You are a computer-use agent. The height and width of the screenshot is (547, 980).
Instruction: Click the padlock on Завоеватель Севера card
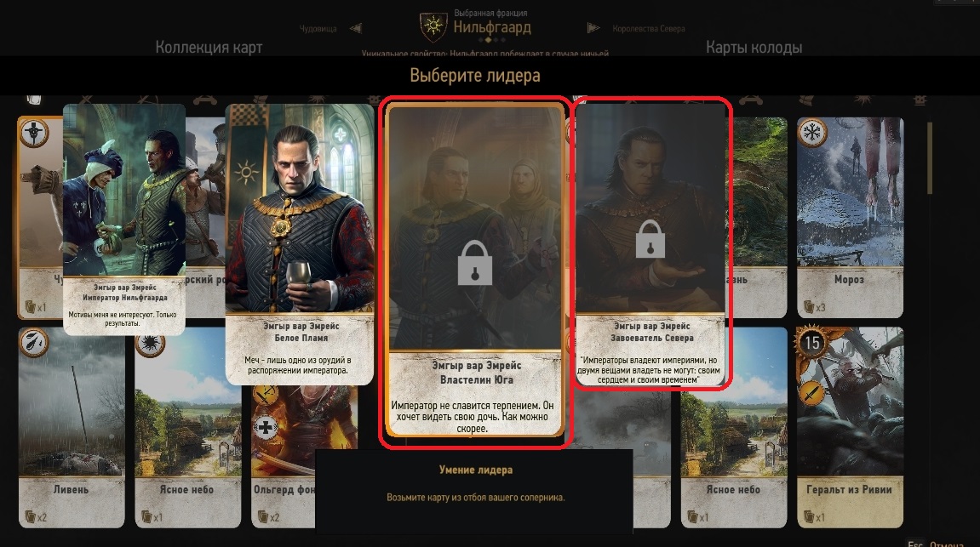tap(650, 239)
